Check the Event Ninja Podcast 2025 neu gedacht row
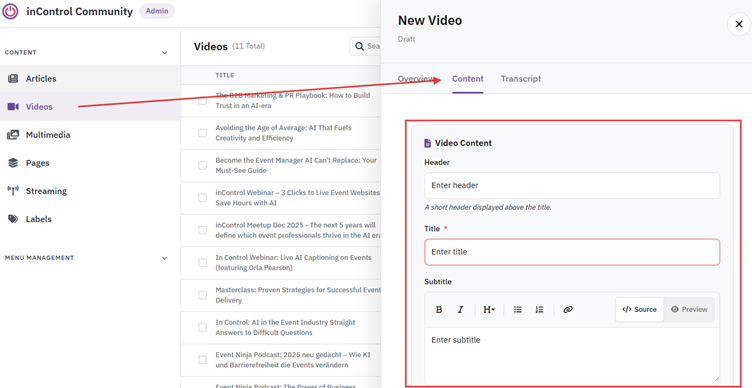The image size is (752, 388). click(202, 360)
